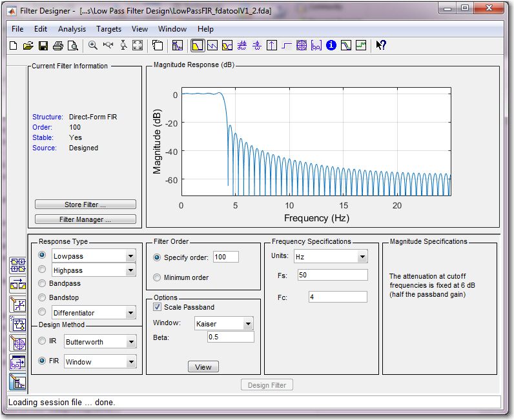Select Magnitude Response analysis icon
The image size is (514, 420).
[198, 45]
